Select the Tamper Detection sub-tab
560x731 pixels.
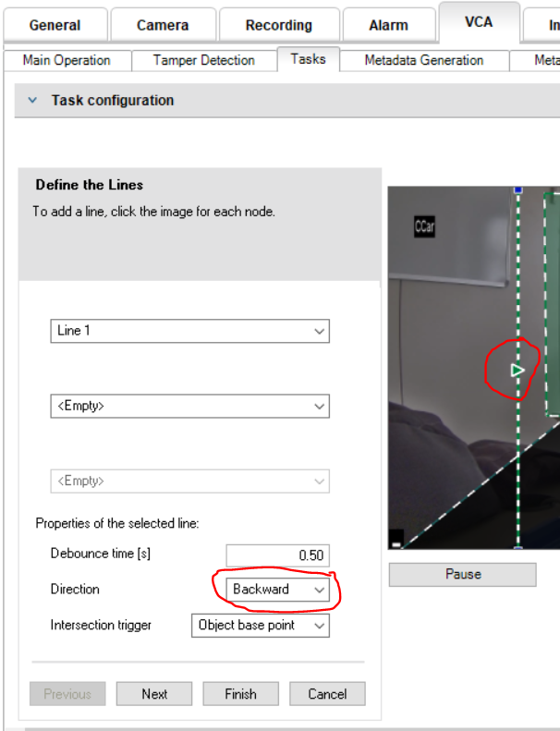(x=203, y=61)
